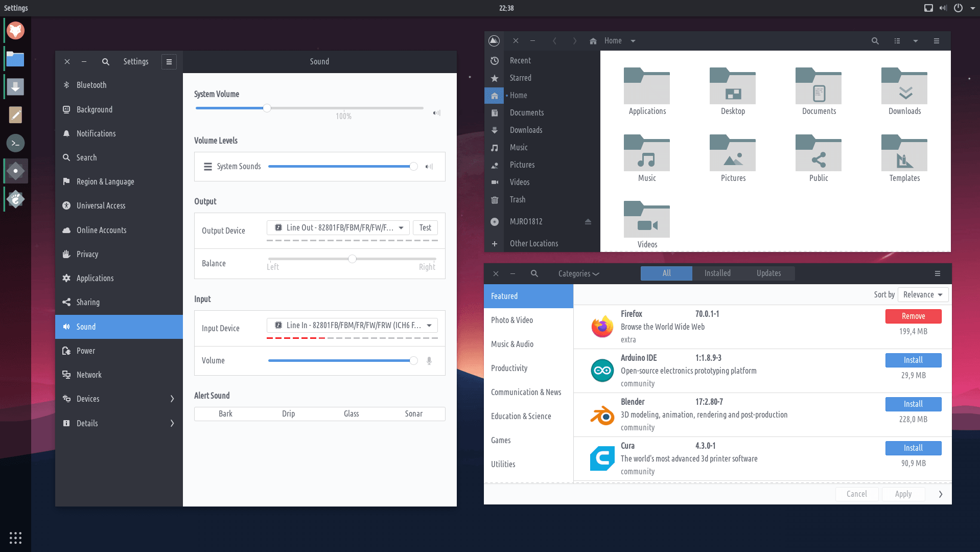Mute the system volume speaker icon
This screenshot has height=552, width=980.
[436, 113]
